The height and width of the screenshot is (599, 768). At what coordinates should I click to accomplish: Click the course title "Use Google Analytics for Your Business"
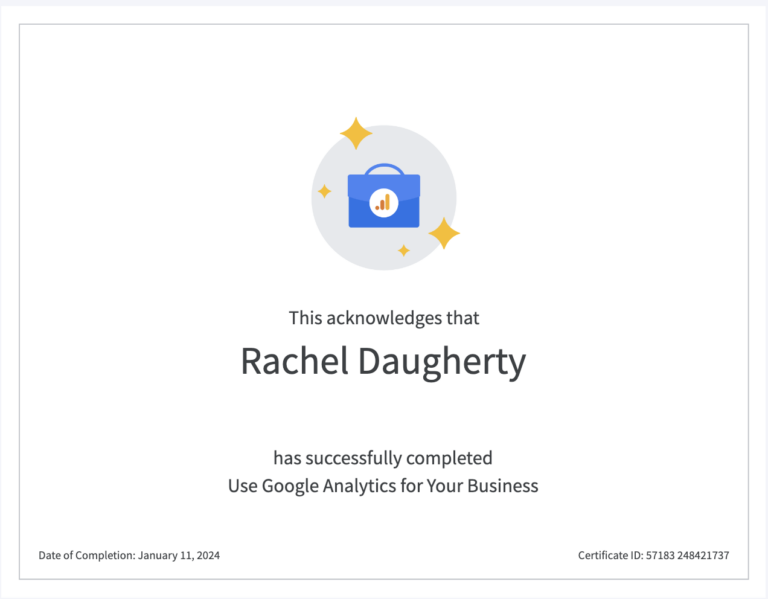click(x=383, y=486)
